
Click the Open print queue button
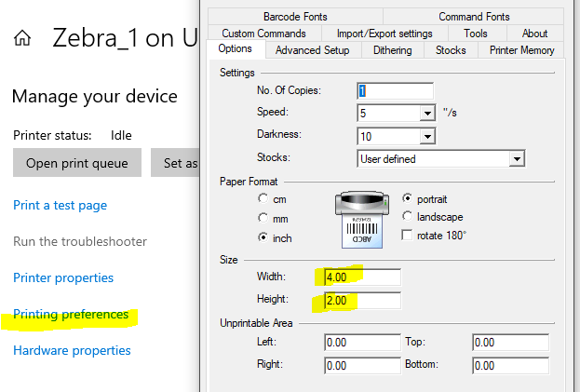pyautogui.click(x=77, y=163)
